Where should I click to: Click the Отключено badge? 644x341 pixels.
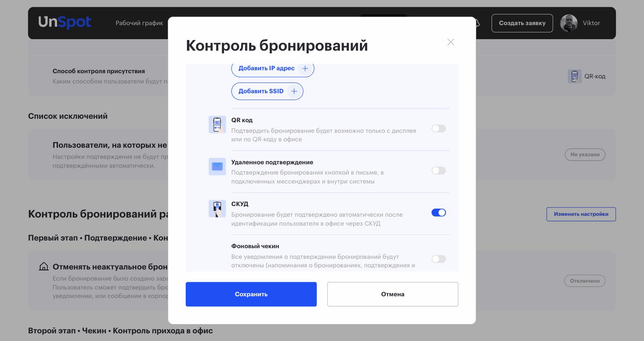click(585, 281)
